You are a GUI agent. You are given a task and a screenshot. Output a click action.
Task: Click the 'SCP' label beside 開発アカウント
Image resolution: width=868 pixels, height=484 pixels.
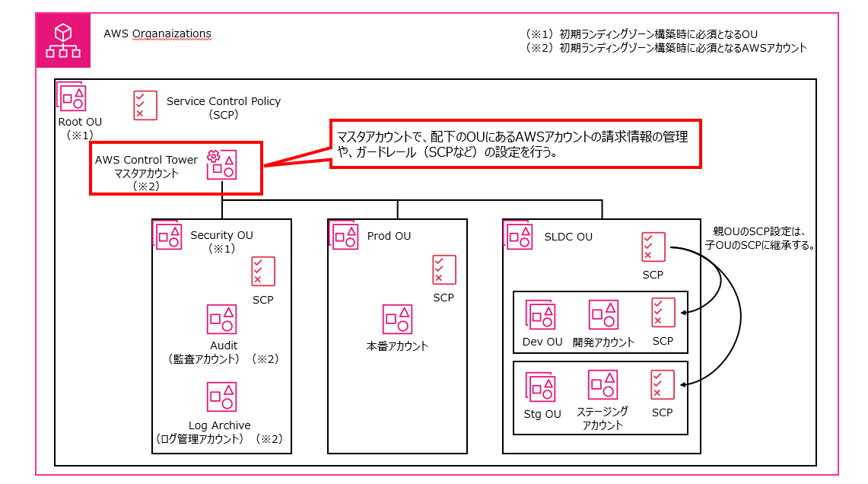(663, 341)
